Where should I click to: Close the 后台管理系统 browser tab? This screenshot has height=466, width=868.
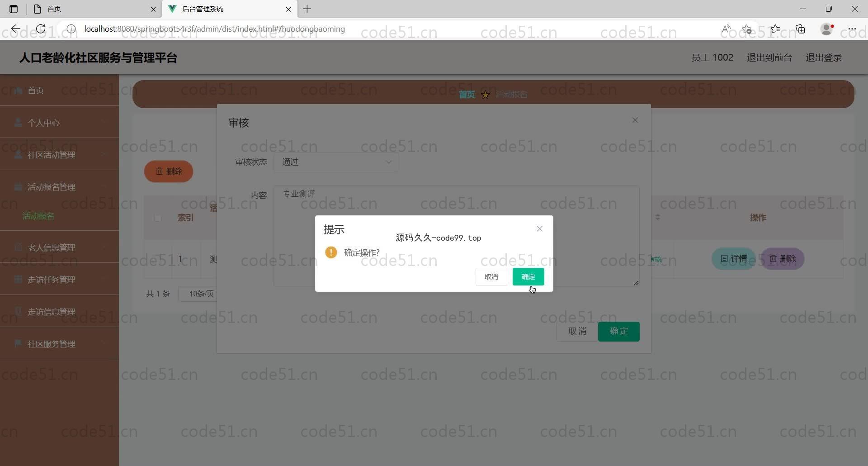pos(288,9)
